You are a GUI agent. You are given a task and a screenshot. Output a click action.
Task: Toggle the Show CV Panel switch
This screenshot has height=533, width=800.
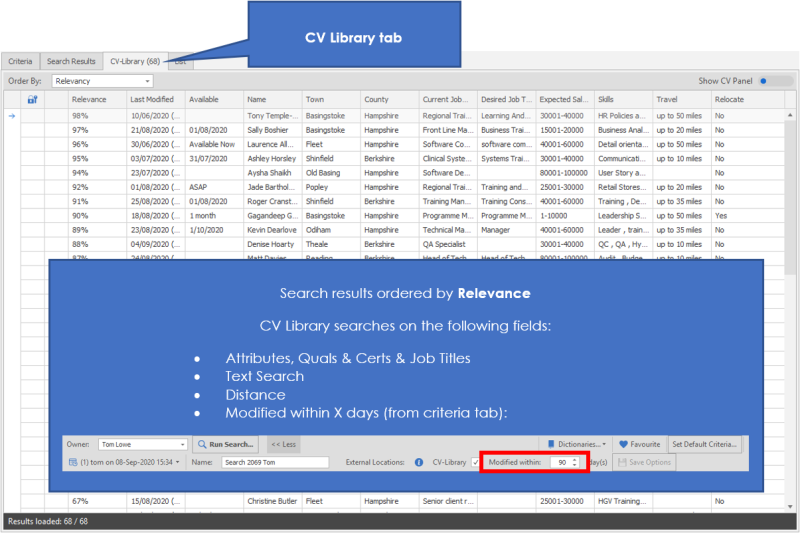[765, 80]
